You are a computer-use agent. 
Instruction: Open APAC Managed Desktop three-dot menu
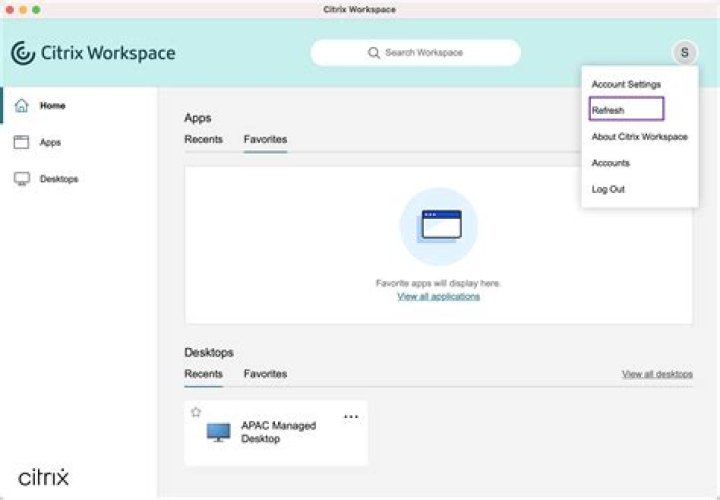click(351, 416)
